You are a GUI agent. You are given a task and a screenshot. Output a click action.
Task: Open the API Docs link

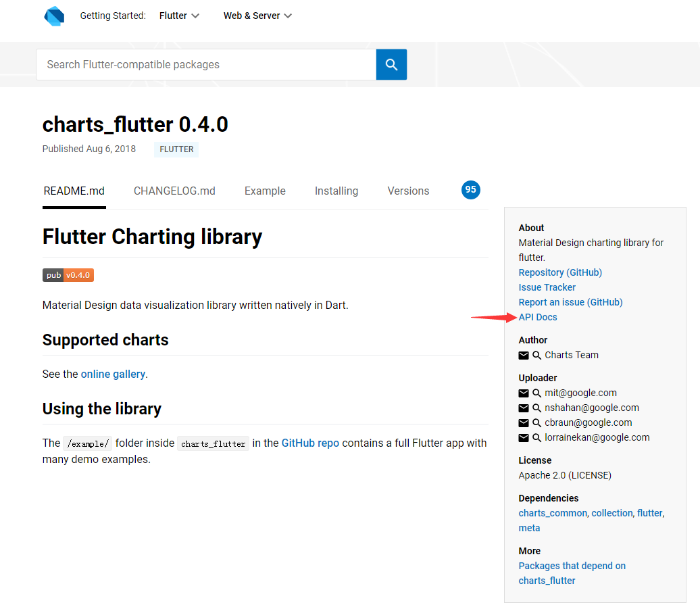(538, 317)
